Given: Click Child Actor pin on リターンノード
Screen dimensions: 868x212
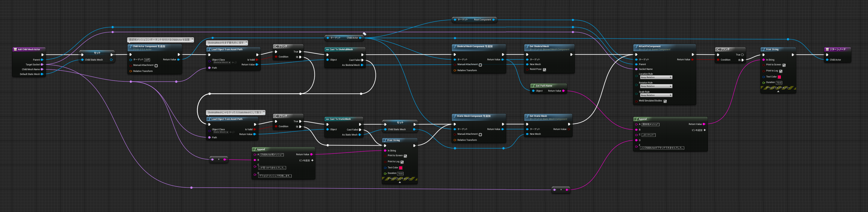Looking at the screenshot, I should [x=827, y=60].
